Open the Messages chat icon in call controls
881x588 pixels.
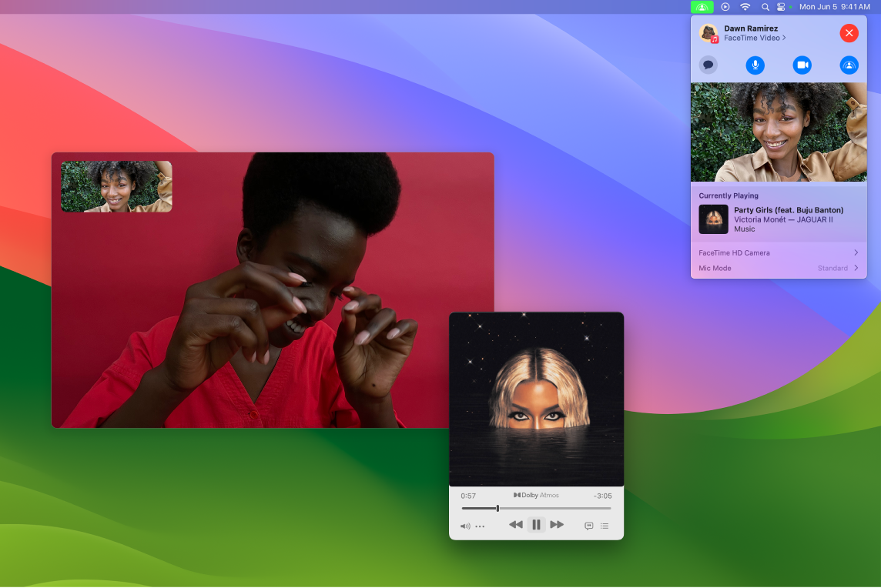click(708, 65)
